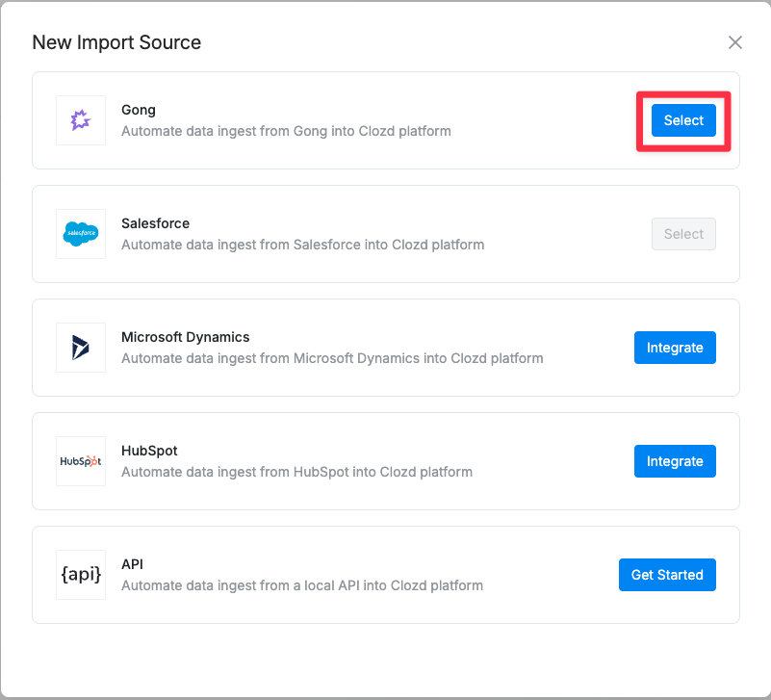Image resolution: width=771 pixels, height=700 pixels.
Task: Click the Salesforce data ingest description
Action: pyautogui.click(x=302, y=245)
